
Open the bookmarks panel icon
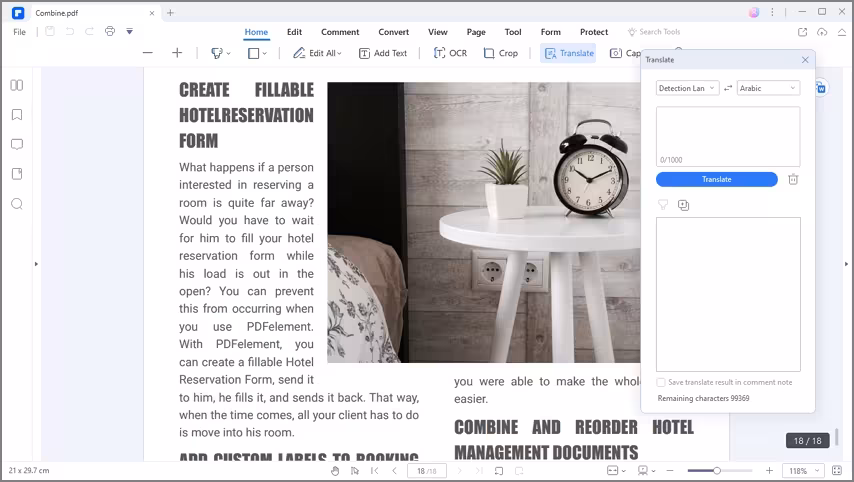click(x=17, y=114)
